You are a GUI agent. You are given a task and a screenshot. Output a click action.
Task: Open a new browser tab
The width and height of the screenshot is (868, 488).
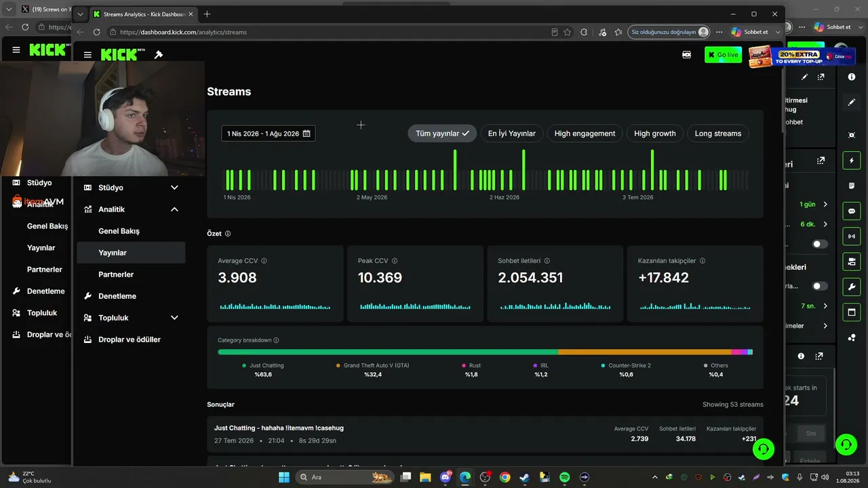(207, 14)
